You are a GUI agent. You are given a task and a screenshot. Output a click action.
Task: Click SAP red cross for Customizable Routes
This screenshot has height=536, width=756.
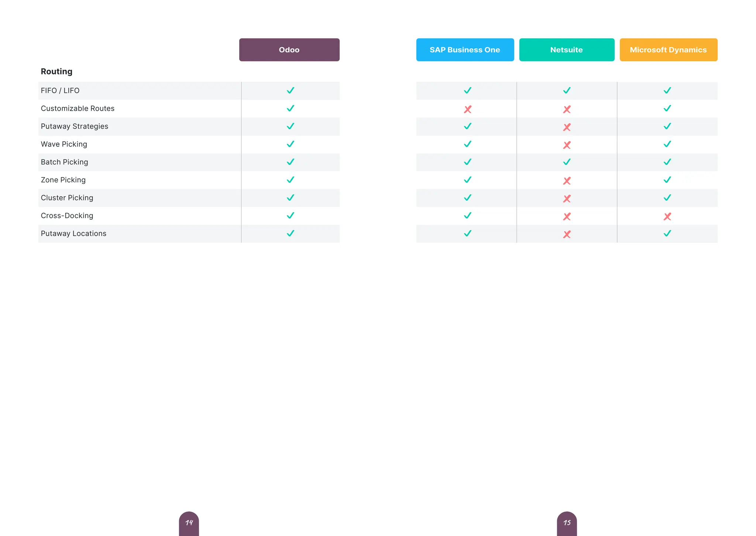tap(468, 109)
